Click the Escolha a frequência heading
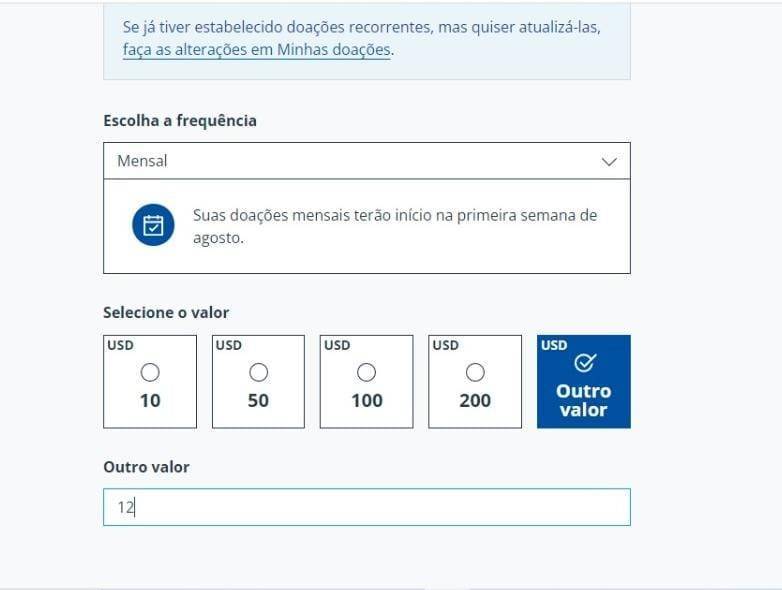The image size is (782, 590). pyautogui.click(x=180, y=120)
